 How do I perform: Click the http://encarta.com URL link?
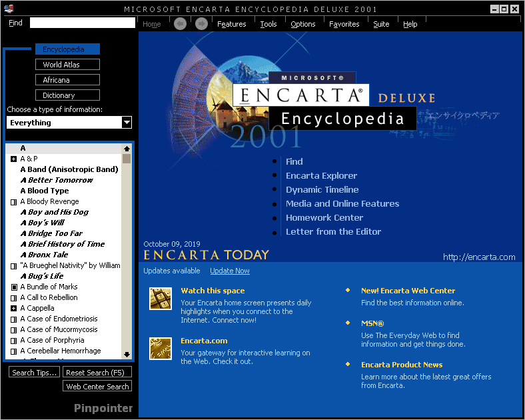479,257
